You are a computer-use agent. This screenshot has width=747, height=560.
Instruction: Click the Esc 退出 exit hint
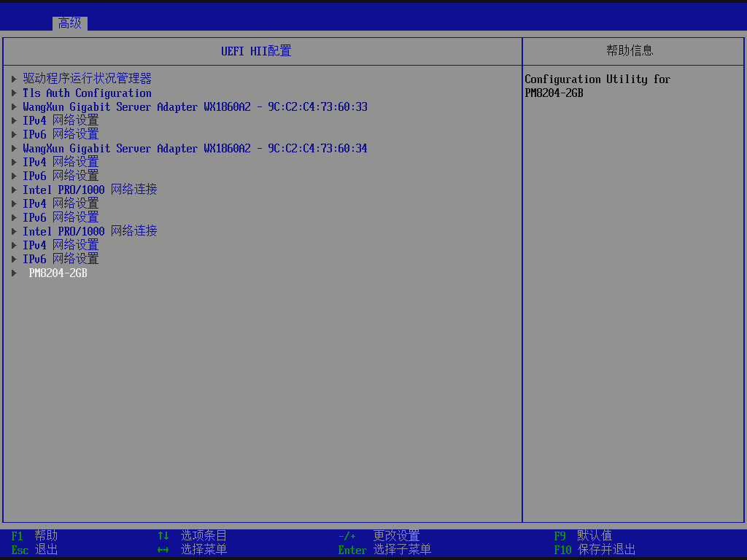[34, 550]
